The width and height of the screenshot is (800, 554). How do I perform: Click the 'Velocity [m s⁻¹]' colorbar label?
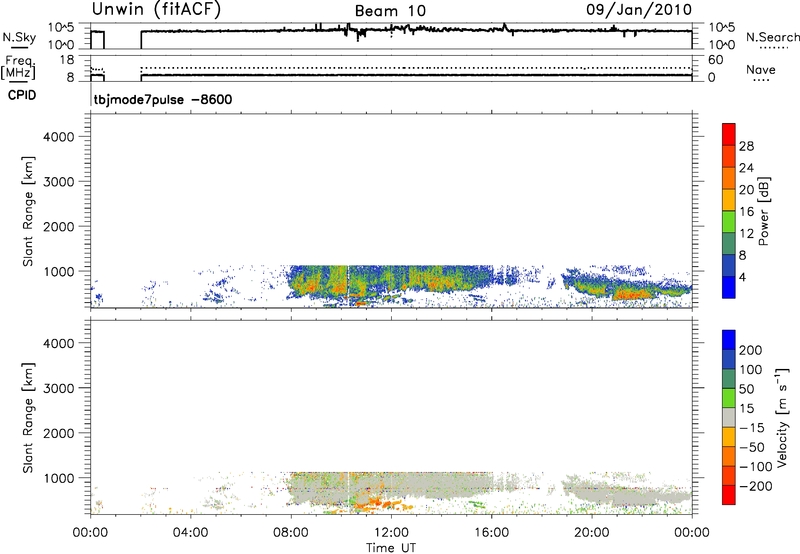782,417
